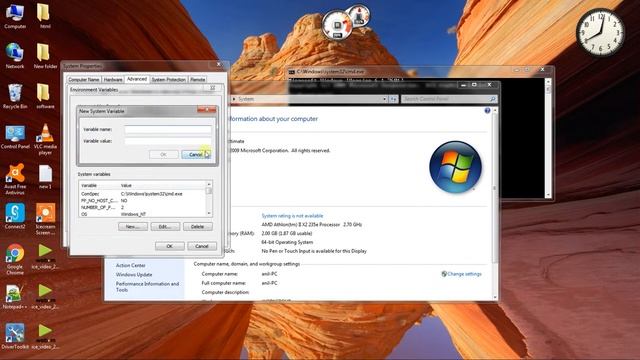
Task: Select the OS system variable row
Action: 142,214
